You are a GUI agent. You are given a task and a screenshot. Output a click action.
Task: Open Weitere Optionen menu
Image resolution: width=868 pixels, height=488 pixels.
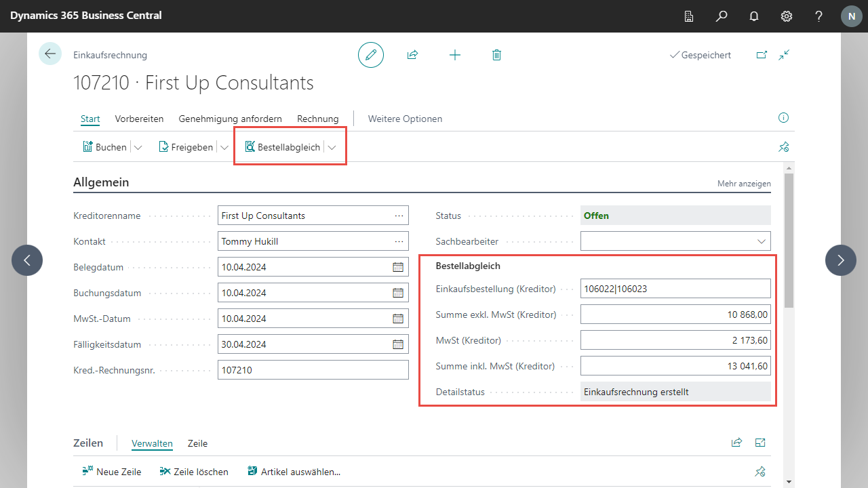click(x=405, y=119)
